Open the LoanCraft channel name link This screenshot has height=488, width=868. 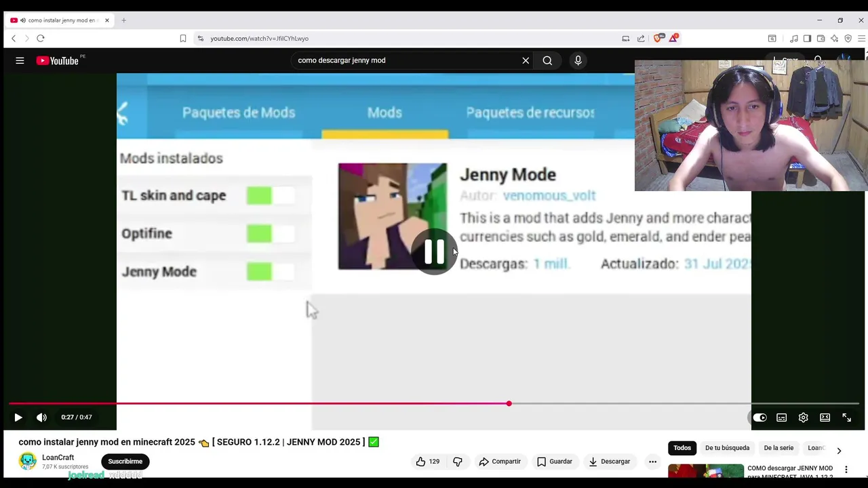point(58,457)
